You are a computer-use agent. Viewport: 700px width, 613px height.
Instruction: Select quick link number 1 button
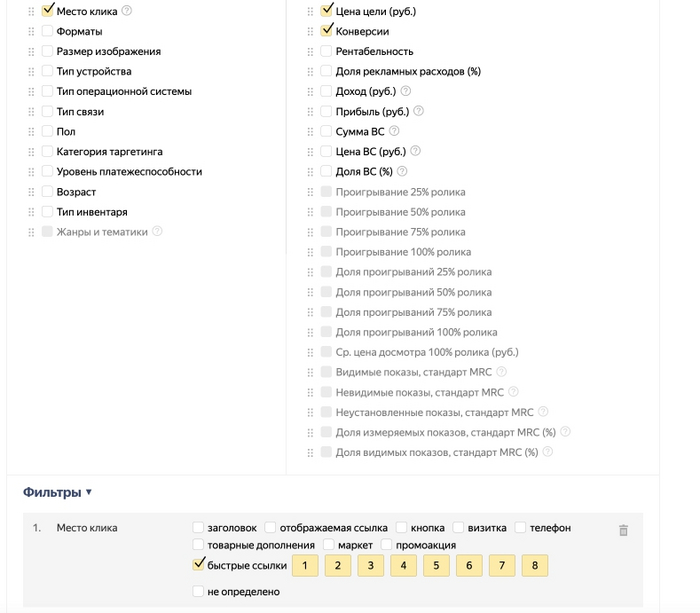pos(306,566)
